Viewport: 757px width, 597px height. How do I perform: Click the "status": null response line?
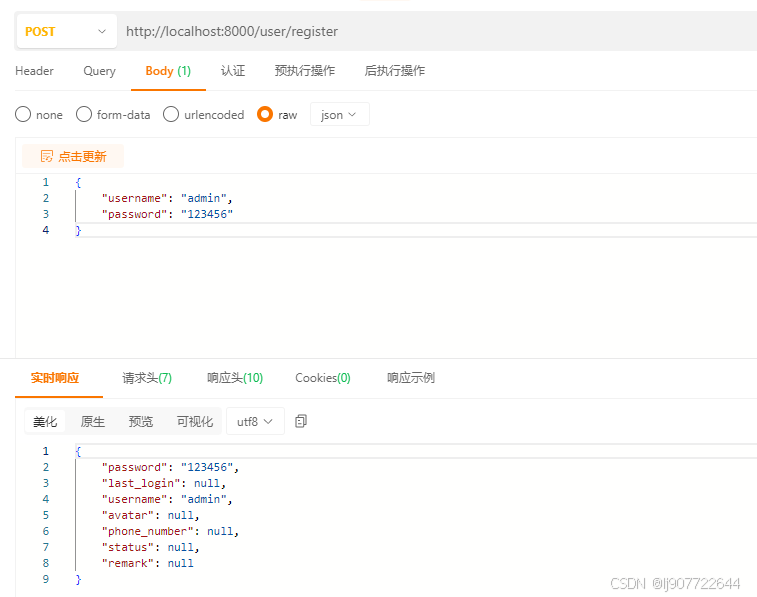[x=151, y=547]
